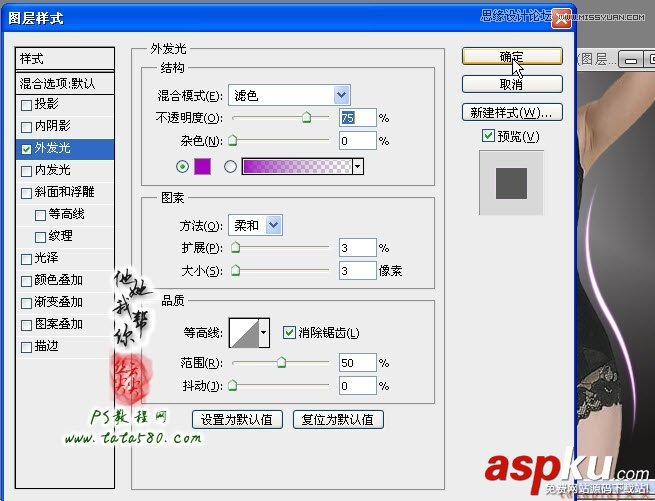Click the 杂色 slider handle
Screen dimensions: 655x501
233,140
